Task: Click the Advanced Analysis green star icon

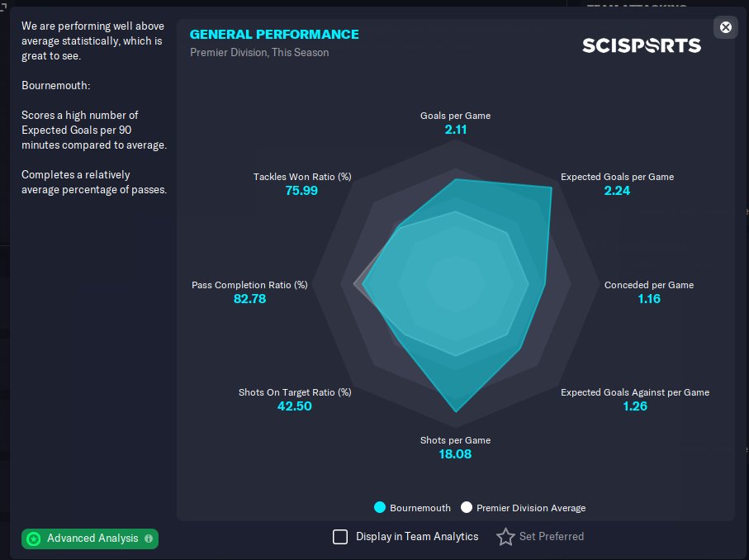Action: [34, 539]
